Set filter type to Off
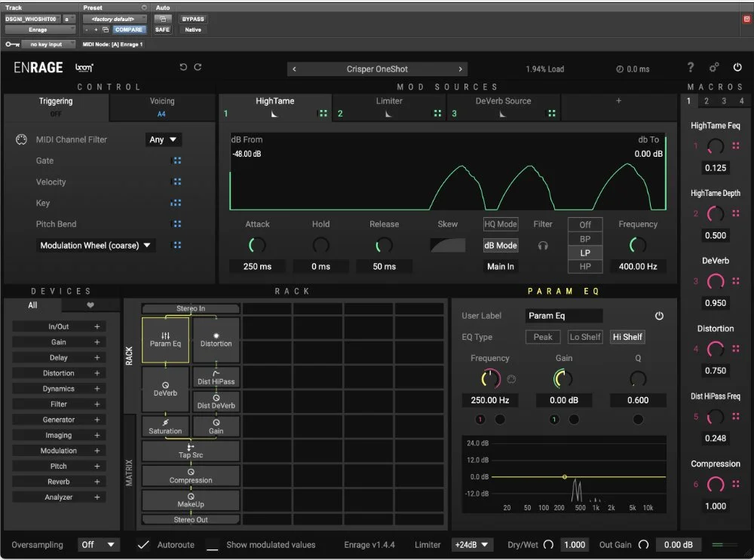This screenshot has width=754, height=560. [585, 225]
